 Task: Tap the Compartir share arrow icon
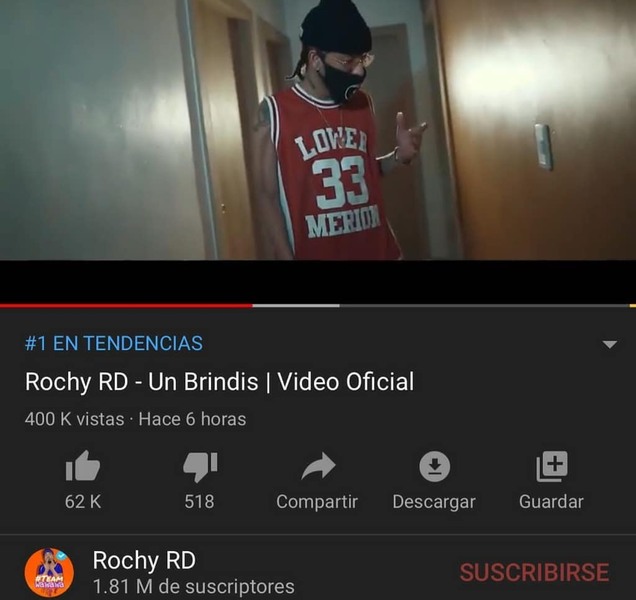pos(318,466)
